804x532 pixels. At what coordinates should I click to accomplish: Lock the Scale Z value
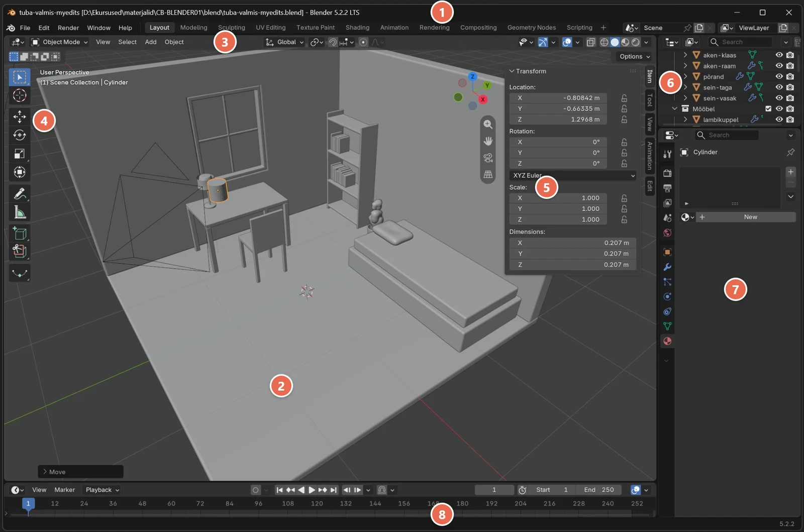pyautogui.click(x=624, y=220)
